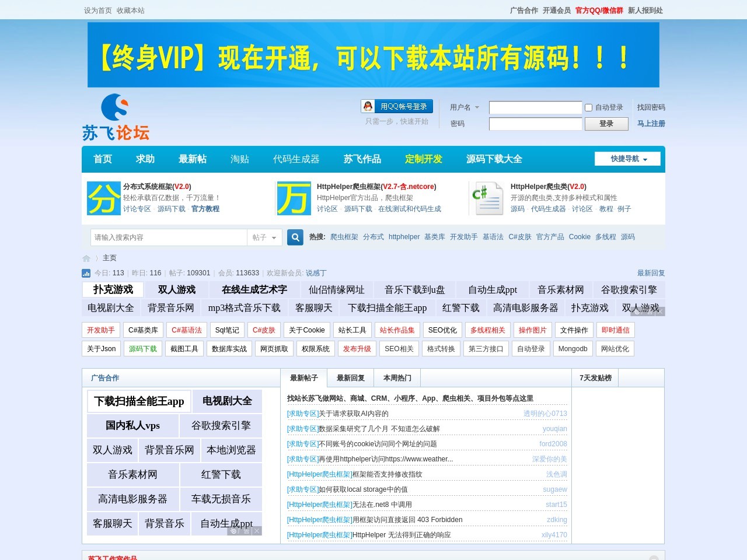This screenshot has height=560, width=747.
Task: Open 找回密码 link
Action: click(x=651, y=107)
